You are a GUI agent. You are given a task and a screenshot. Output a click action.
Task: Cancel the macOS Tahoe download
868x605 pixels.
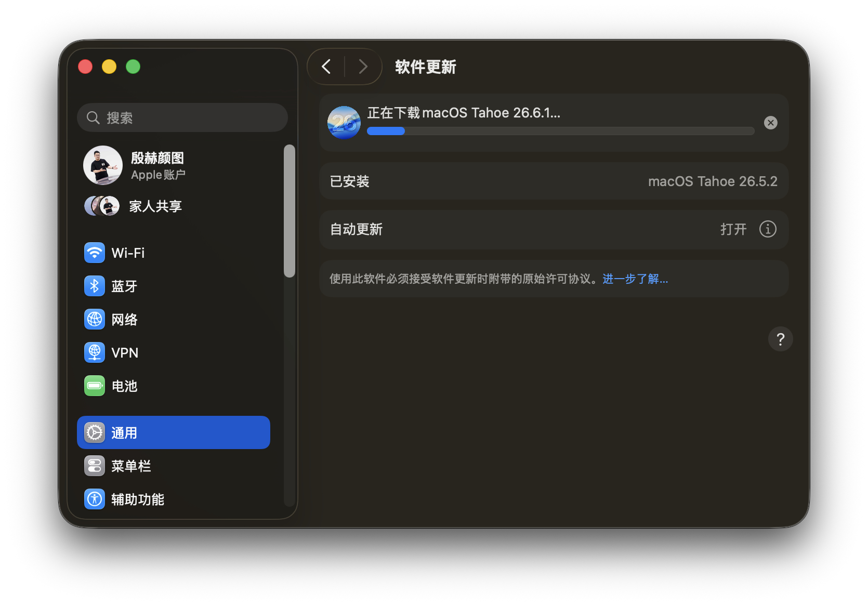771,123
